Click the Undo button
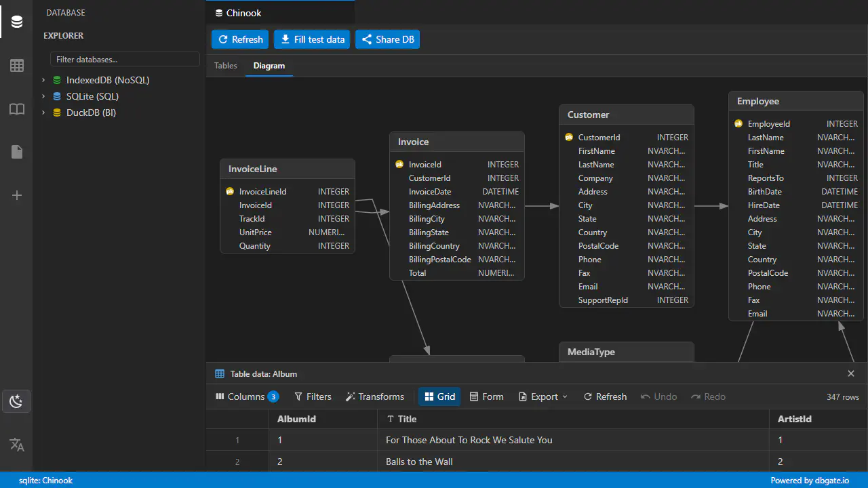 pos(658,396)
